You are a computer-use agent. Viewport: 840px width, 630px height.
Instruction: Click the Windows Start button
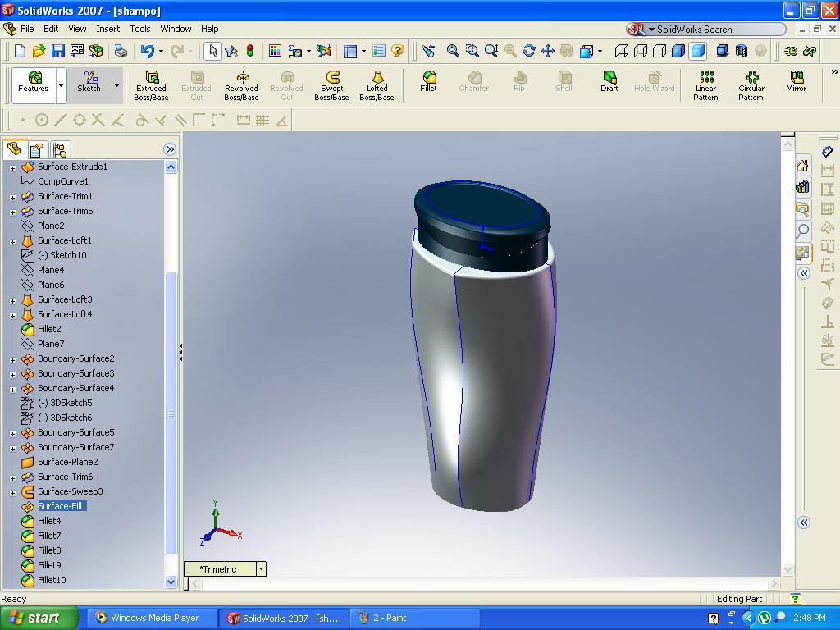[x=39, y=618]
